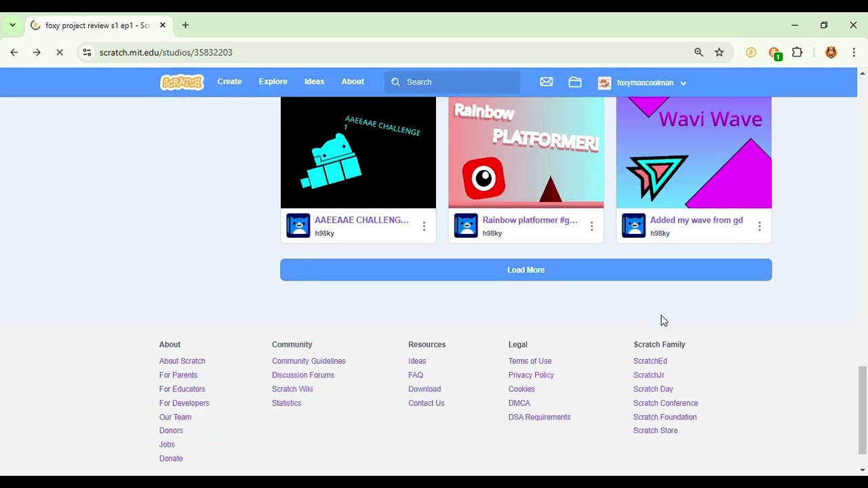Open the Create menu item
Screen dimensions: 868x488
[x=229, y=81]
